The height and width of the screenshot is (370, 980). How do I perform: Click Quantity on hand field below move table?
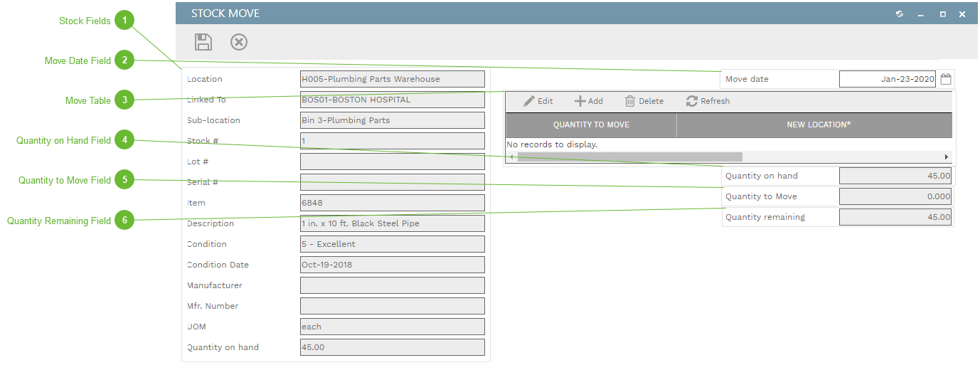(x=895, y=176)
